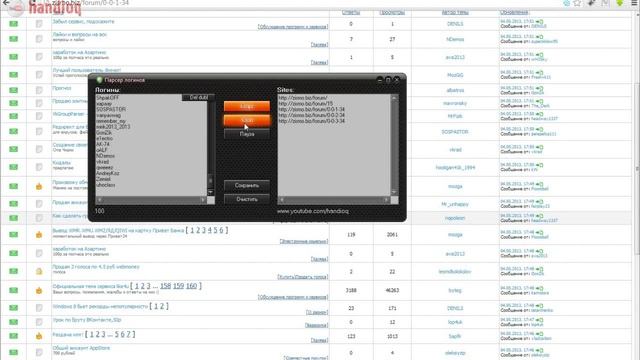640x360 pixels.
Task: Click envelope icon of 'Забыл сервис, подскажите' row
Action: click(x=13, y=24)
